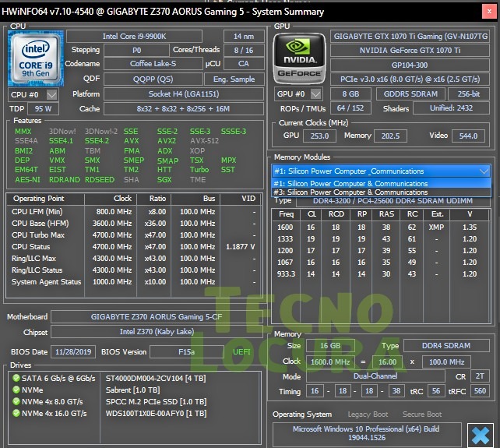The width and height of the screenshot is (500, 448).
Task: Select module #1 Silicon Power in list
Action: [x=381, y=183]
